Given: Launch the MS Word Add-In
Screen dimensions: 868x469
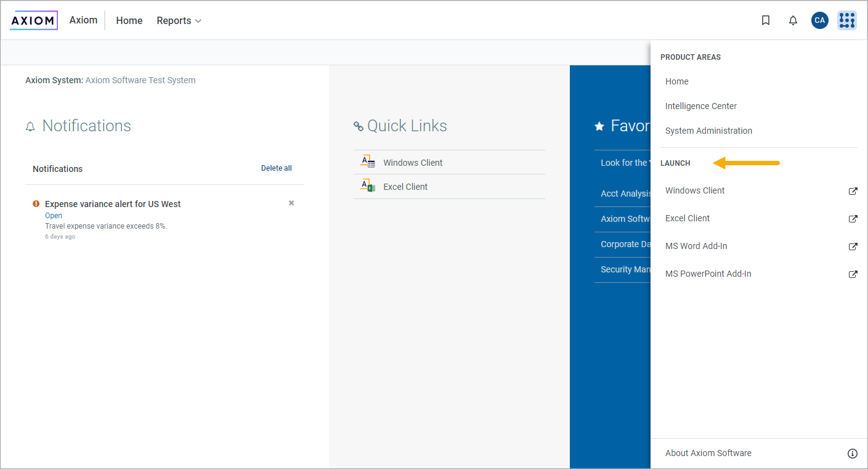Looking at the screenshot, I should coord(696,245).
